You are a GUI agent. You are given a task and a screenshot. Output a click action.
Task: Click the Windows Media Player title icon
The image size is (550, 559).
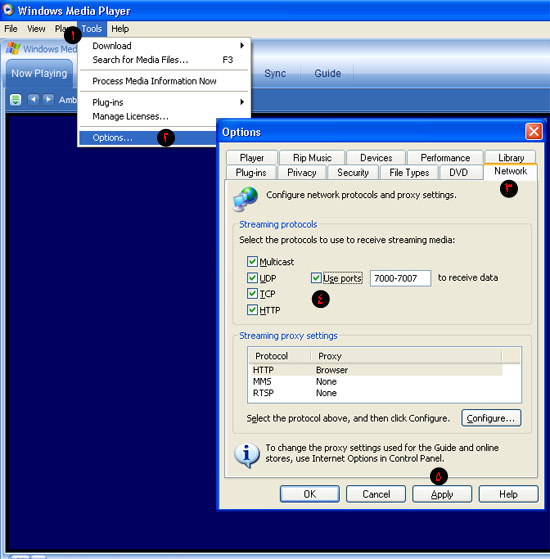[x=8, y=10]
